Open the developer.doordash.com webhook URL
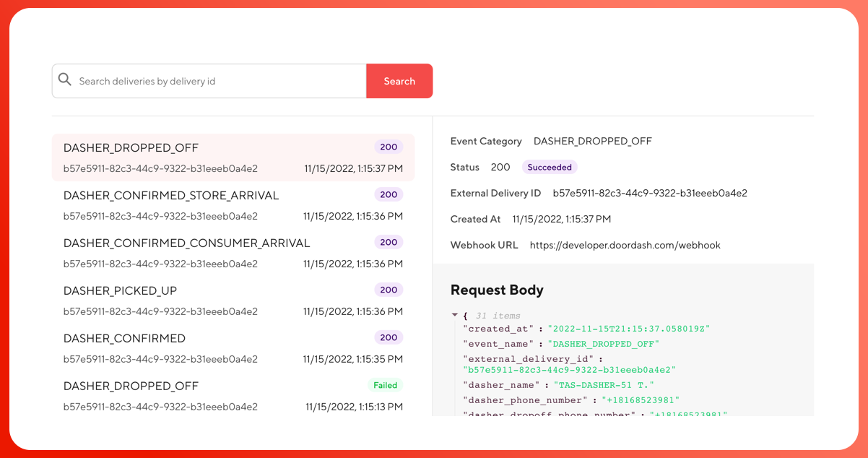The height and width of the screenshot is (458, 868). click(x=625, y=246)
